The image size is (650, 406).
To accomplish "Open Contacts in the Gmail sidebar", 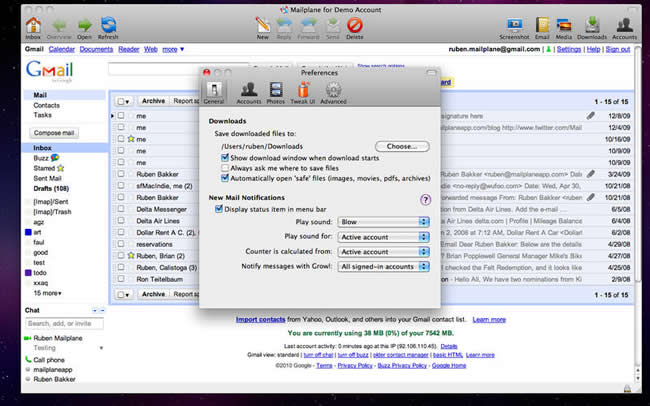I will [46, 105].
